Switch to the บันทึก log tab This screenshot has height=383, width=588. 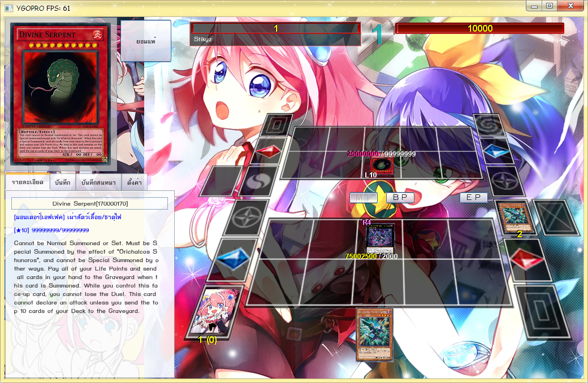tap(62, 182)
